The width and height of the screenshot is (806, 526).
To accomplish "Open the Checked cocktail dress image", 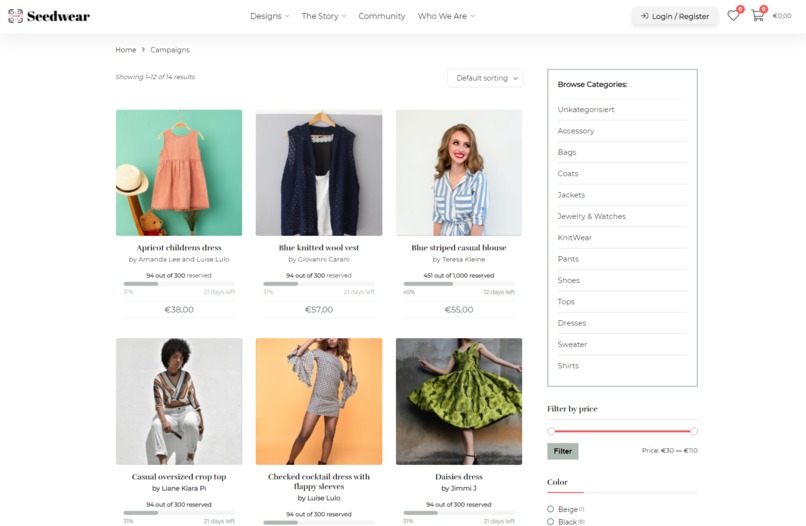I will 319,402.
